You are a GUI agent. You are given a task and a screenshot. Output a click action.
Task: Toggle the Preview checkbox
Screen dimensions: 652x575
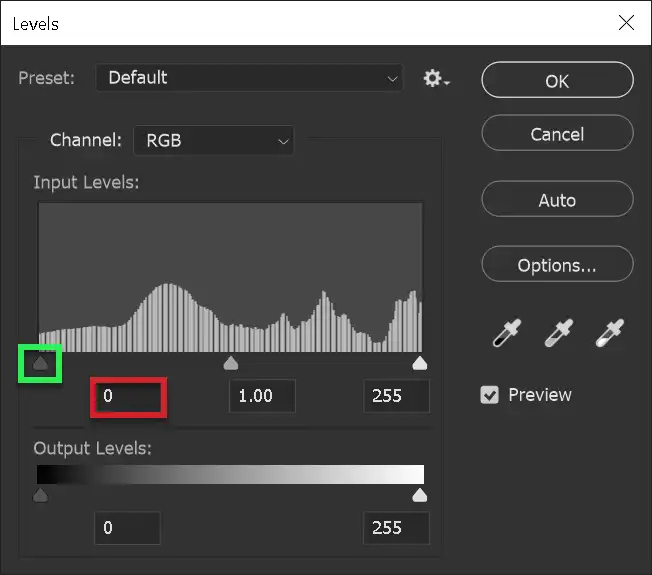[x=490, y=395]
